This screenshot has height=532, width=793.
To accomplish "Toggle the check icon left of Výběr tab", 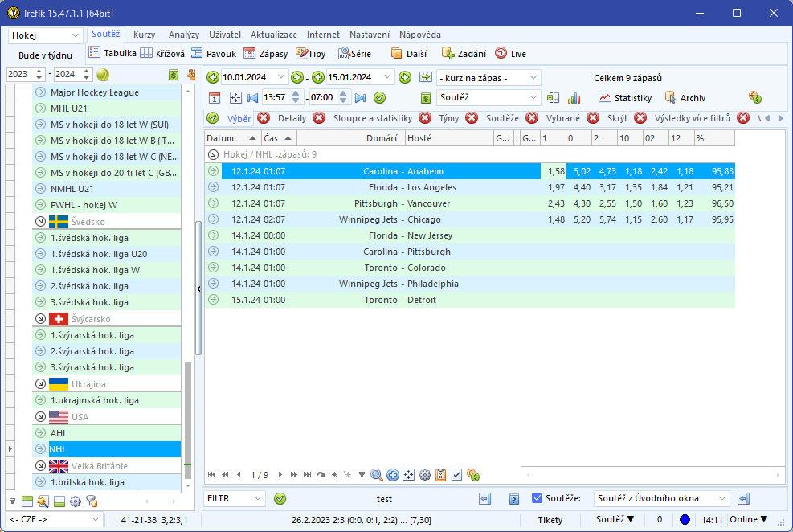I will 213,118.
